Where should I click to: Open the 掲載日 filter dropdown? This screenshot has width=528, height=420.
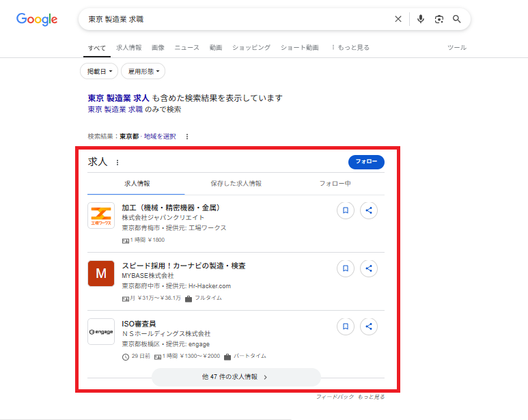coord(99,71)
